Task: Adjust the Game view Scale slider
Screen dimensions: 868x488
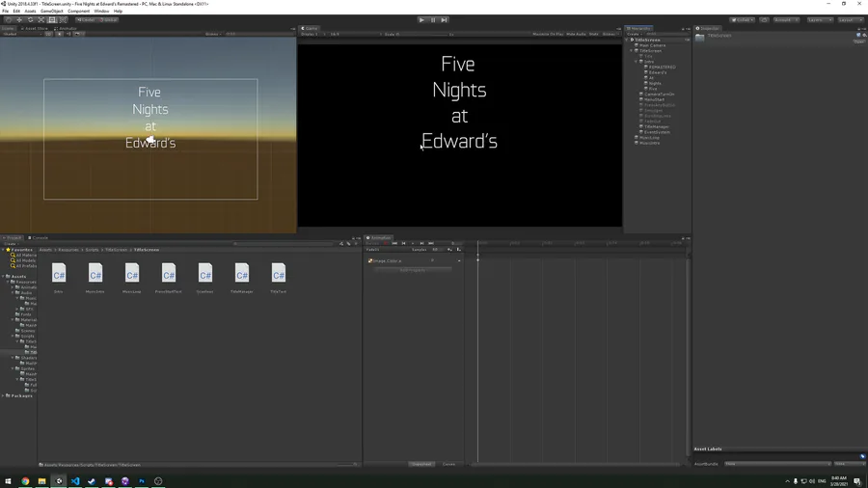Action: [x=423, y=35]
